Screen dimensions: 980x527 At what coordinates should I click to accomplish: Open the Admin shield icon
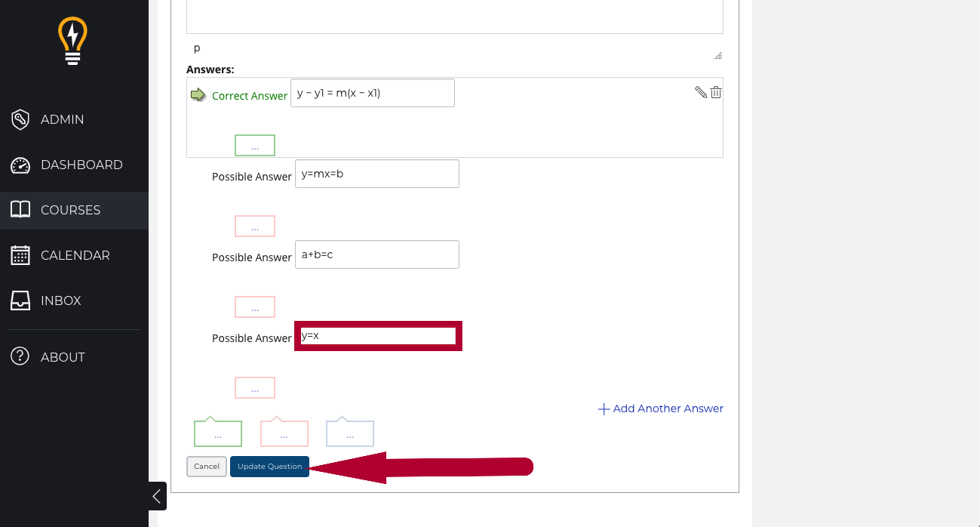point(20,119)
